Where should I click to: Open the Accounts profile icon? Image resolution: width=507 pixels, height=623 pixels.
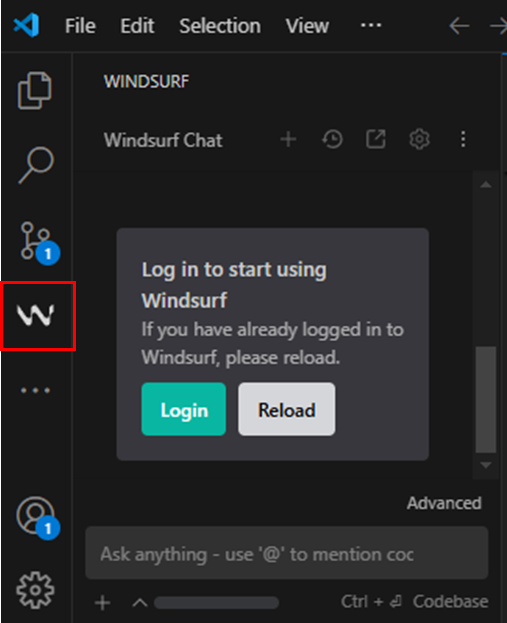[x=37, y=518]
